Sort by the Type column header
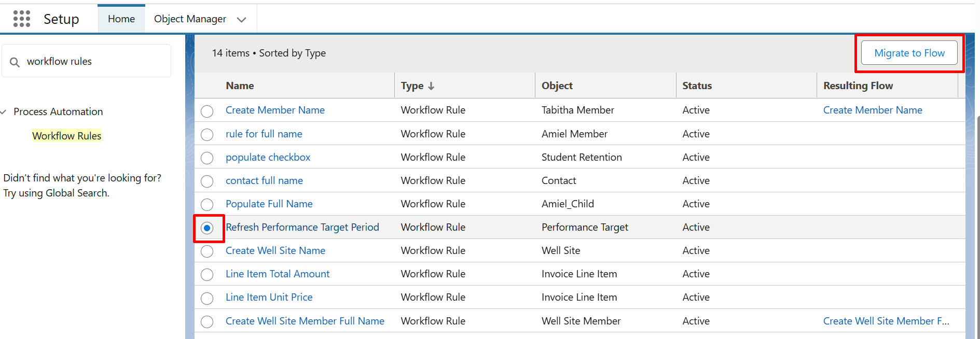 pos(412,86)
